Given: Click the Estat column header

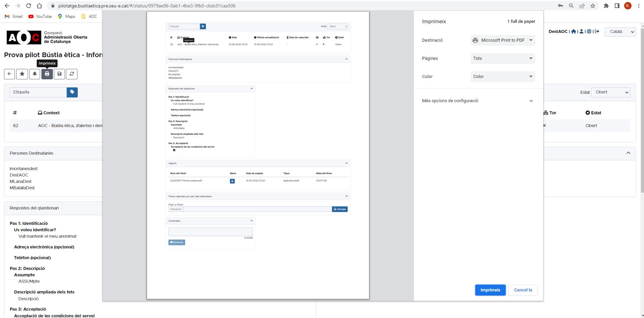Looking at the screenshot, I should pos(593,113).
